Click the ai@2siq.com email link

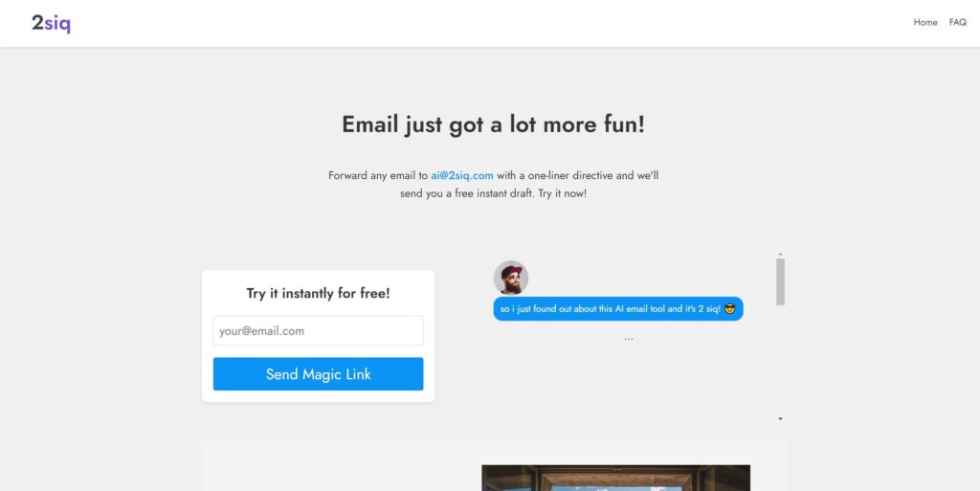pos(462,175)
